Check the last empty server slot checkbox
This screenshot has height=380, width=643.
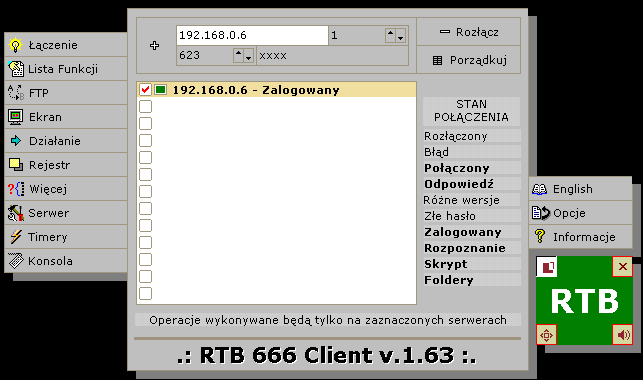145,294
